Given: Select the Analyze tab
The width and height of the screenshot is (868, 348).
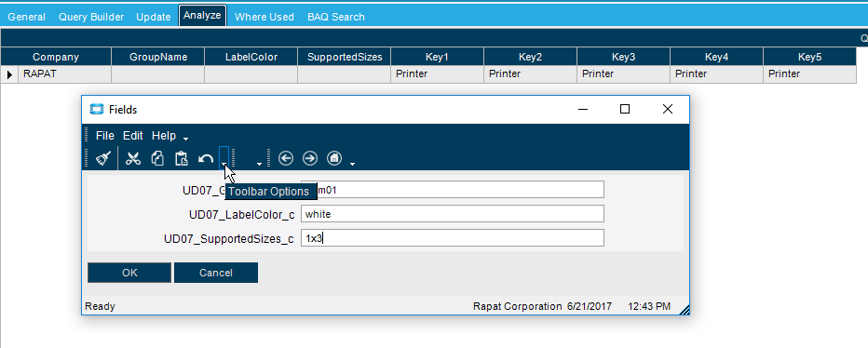Looking at the screenshot, I should [x=202, y=16].
